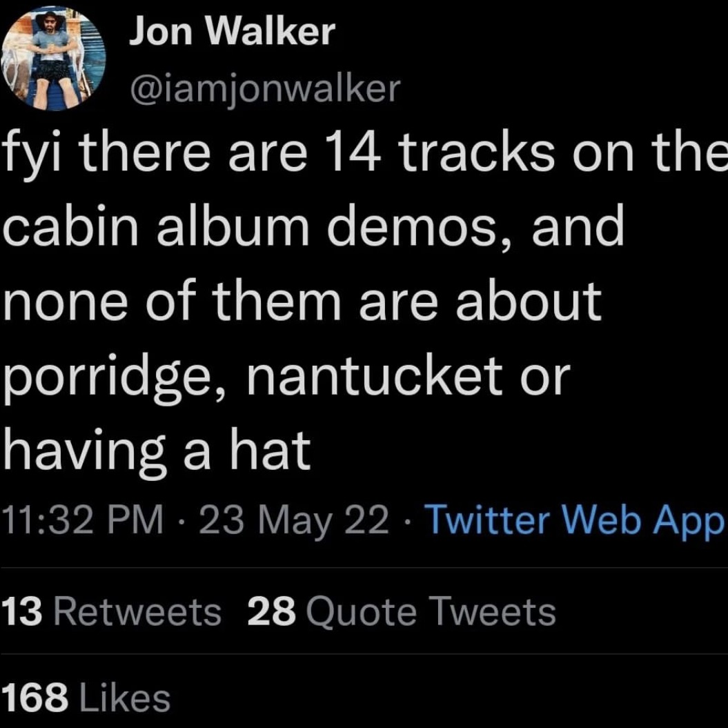This screenshot has height=728, width=728.
Task: Open the 28 Quote Tweets list
Action: click(x=401, y=611)
